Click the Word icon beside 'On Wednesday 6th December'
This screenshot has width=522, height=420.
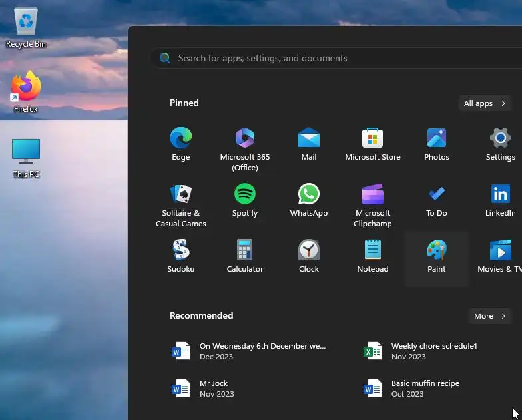coord(181,351)
